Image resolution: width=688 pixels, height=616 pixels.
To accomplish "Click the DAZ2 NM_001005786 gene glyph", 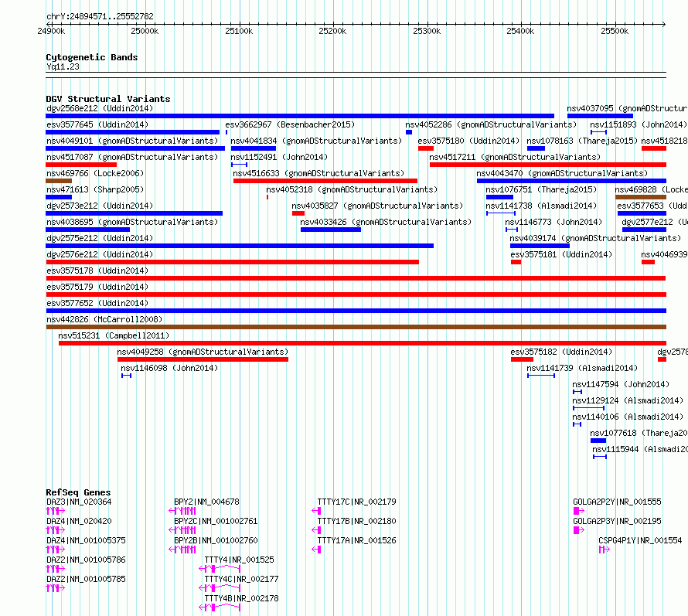I will pyautogui.click(x=56, y=569).
